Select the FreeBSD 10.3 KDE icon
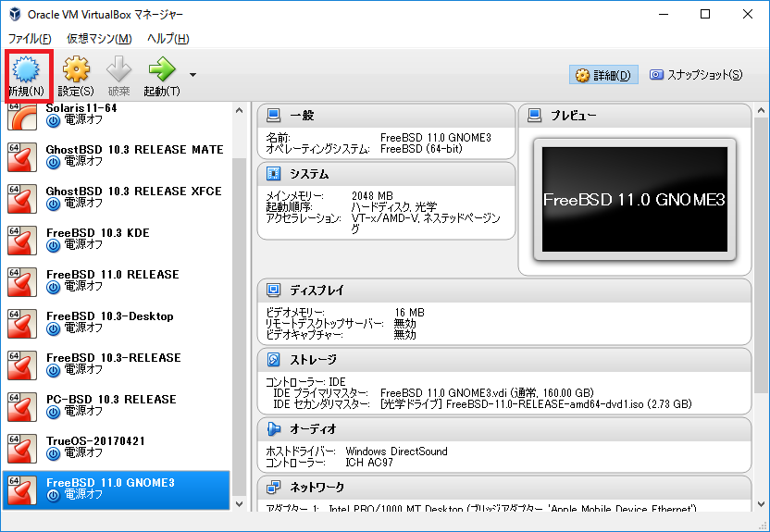The width and height of the screenshot is (770, 532). 22,241
